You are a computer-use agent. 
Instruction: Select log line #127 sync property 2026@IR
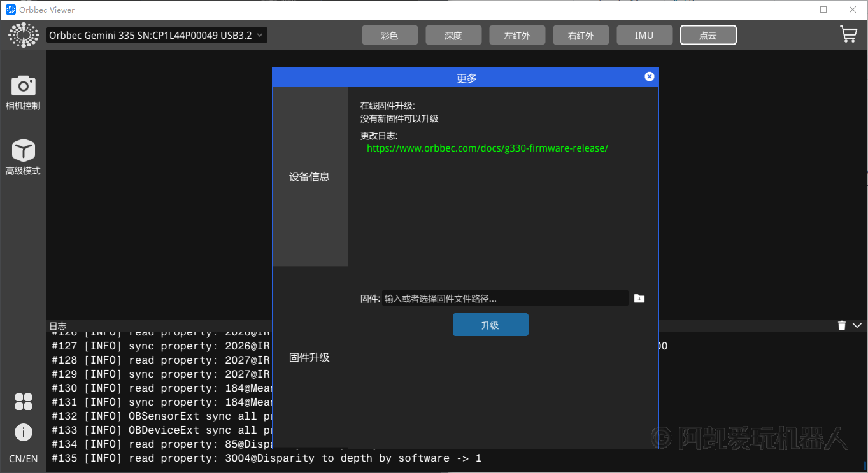[162, 346]
